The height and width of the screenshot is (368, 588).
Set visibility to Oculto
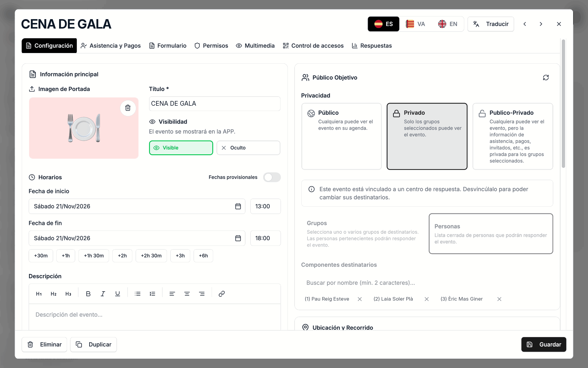pyautogui.click(x=248, y=148)
